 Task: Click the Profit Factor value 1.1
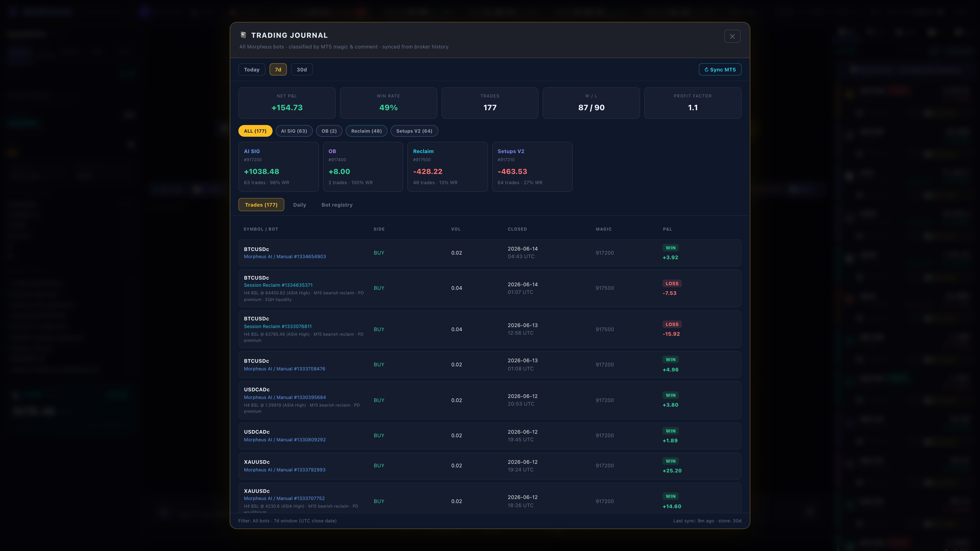coord(693,108)
